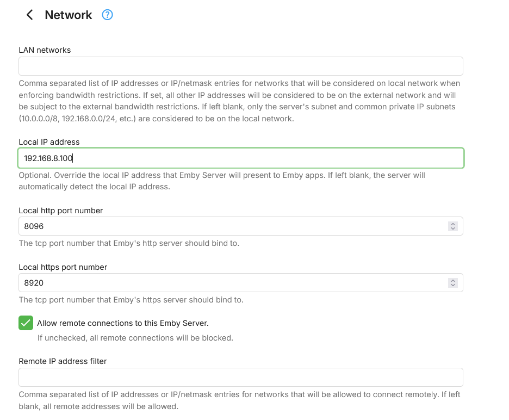This screenshot has width=509, height=420.
Task: Click the Network page title
Action: pos(69,15)
